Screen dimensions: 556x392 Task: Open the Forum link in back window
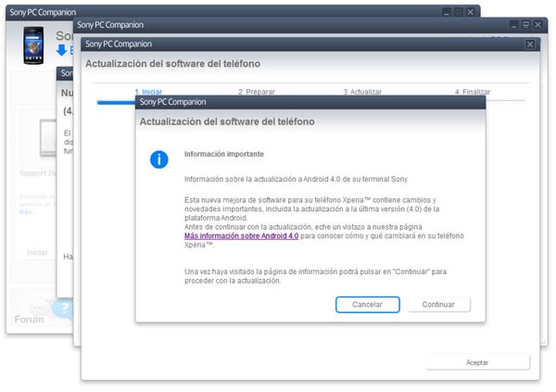tap(29, 320)
